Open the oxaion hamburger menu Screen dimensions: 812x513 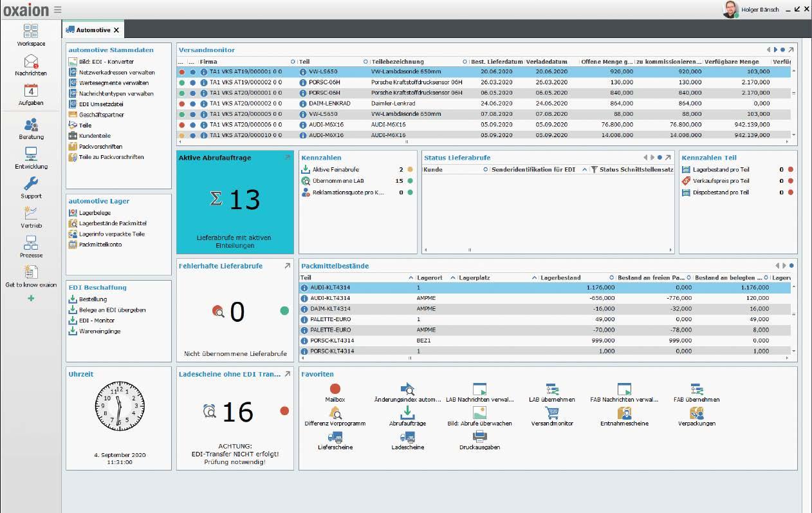(58, 10)
